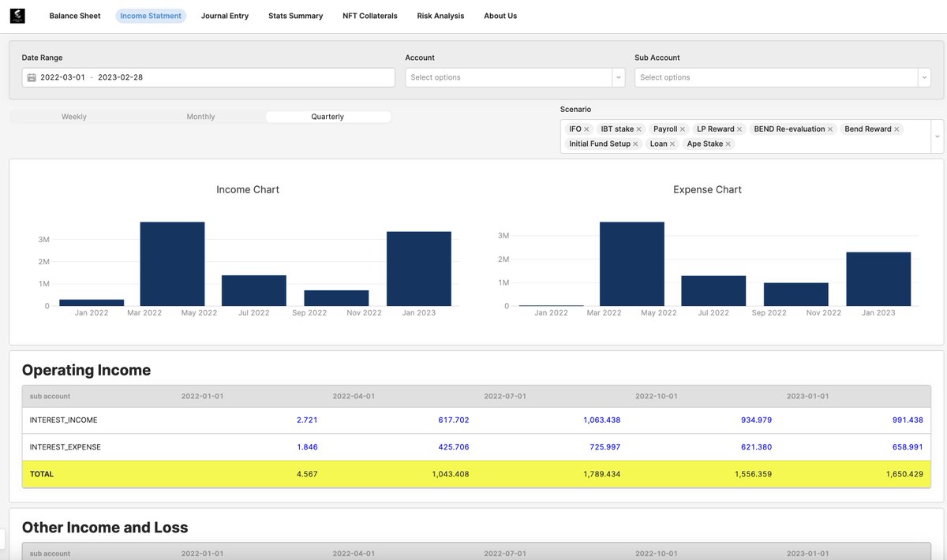Viewport: 947px width, 560px height.
Task: Click the Expense Chart title
Action: [x=707, y=190]
